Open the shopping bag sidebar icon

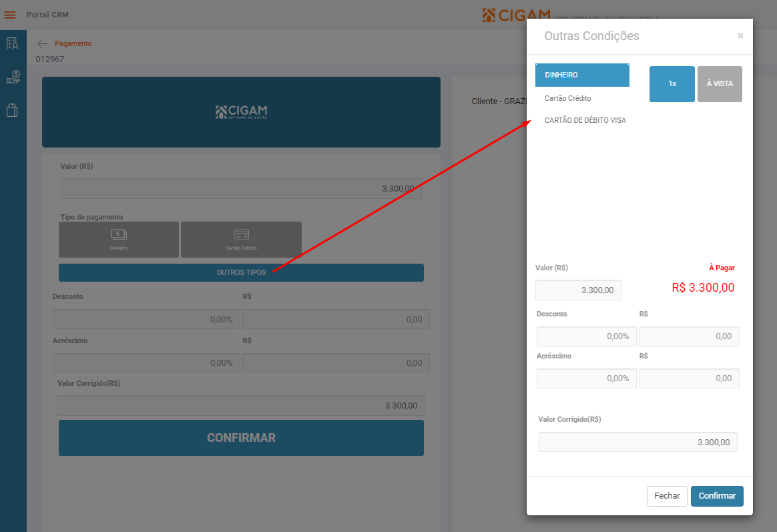pyautogui.click(x=13, y=110)
